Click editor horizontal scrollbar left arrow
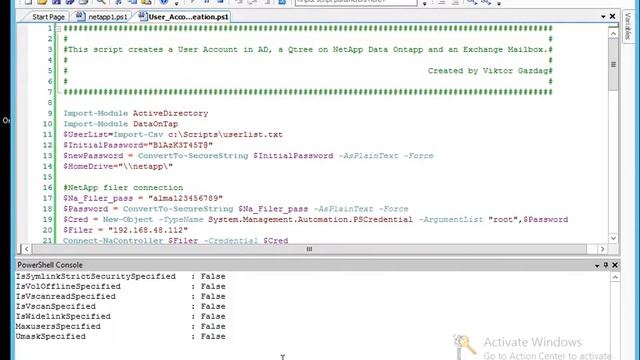Viewport: 640px width, 360px height. (x=27, y=249)
